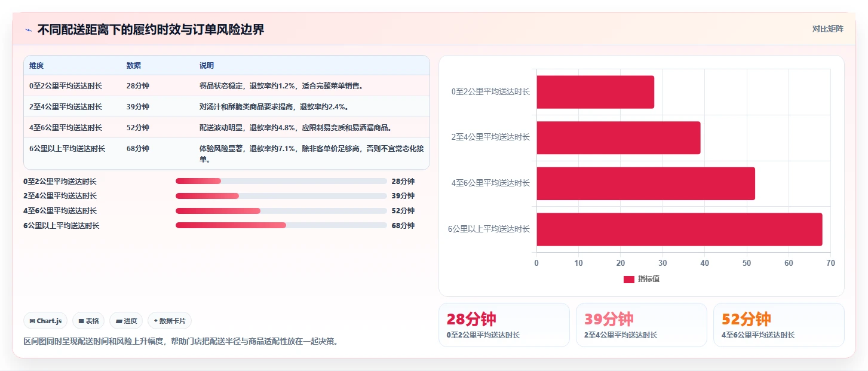Click the 说明 column header
Image resolution: width=868 pixels, height=371 pixels.
[x=207, y=66]
